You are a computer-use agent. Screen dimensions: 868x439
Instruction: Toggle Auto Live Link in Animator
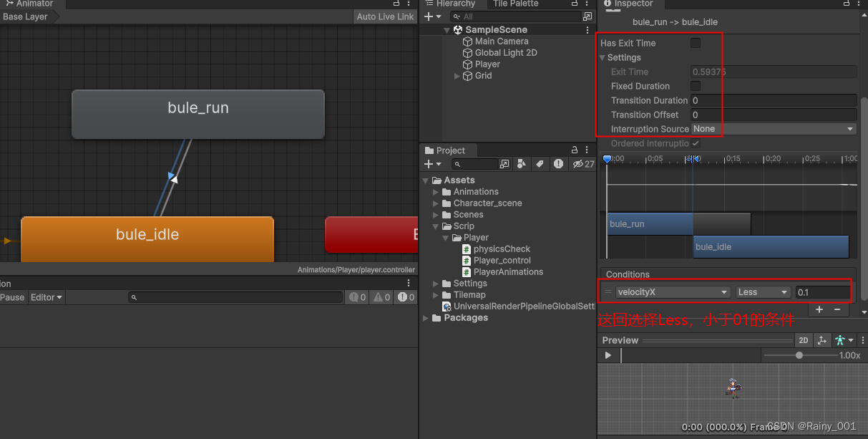click(x=386, y=16)
